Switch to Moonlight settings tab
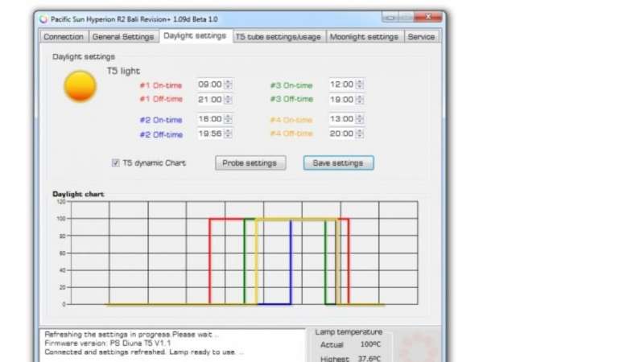The height and width of the screenshot is (362, 644). (x=364, y=37)
